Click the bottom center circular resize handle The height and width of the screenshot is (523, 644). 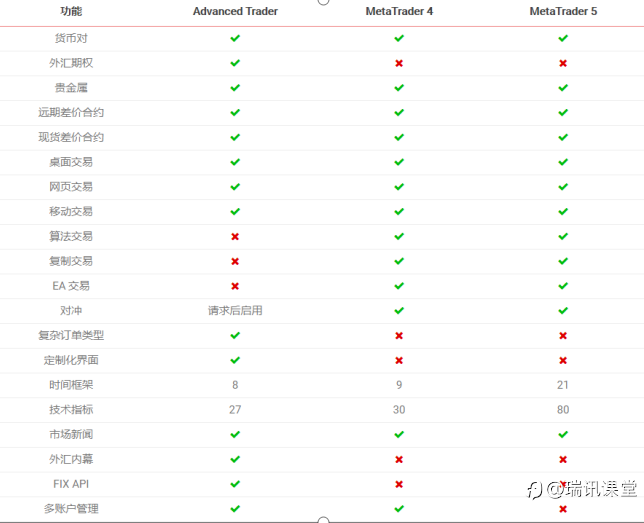click(x=324, y=520)
